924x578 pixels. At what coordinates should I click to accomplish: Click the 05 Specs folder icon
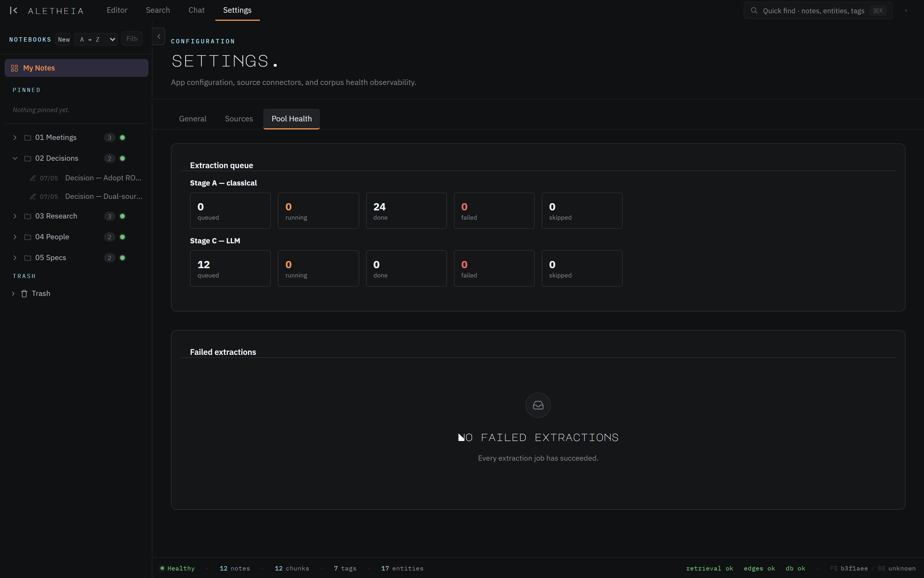click(27, 258)
